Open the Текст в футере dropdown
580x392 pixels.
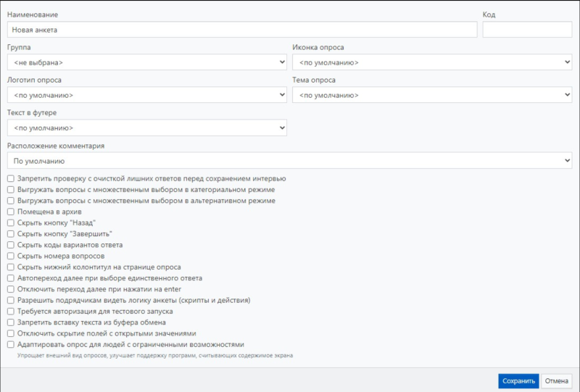pos(147,128)
